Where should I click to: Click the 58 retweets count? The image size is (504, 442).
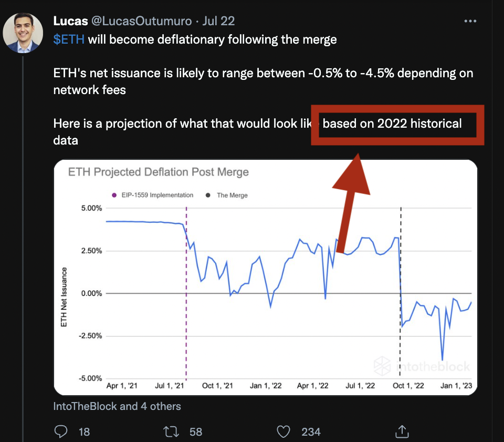[196, 432]
